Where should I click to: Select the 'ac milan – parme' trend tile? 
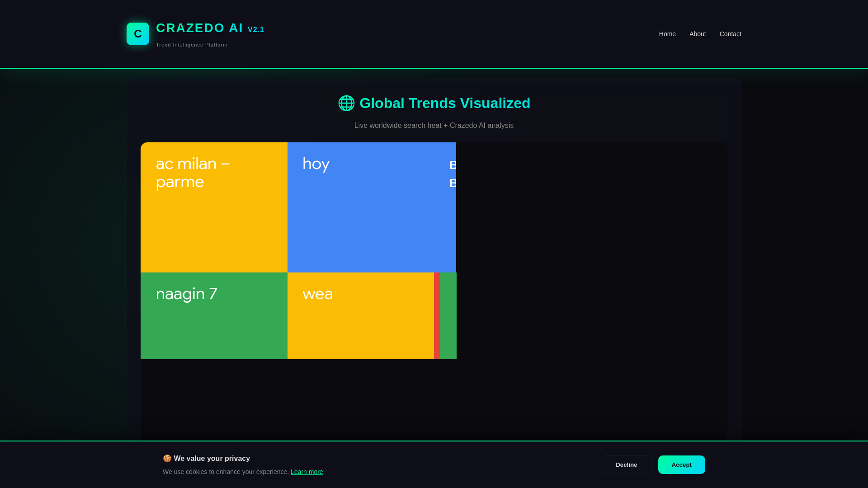click(214, 207)
